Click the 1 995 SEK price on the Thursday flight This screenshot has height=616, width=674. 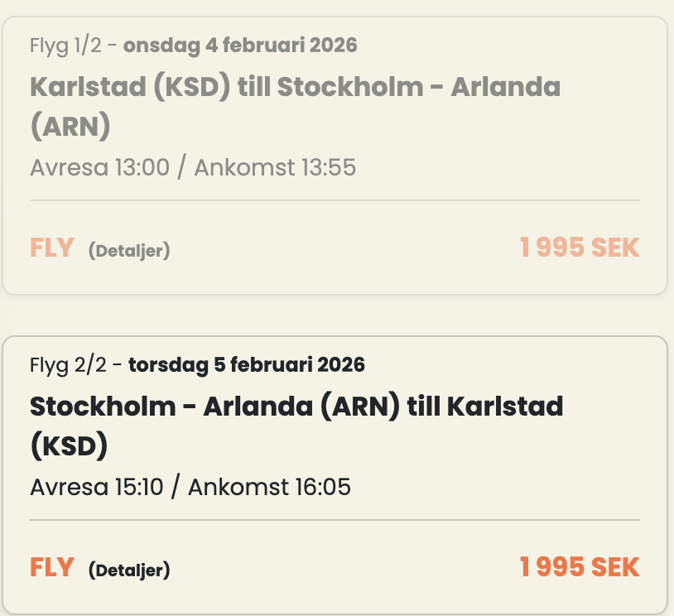(580, 567)
